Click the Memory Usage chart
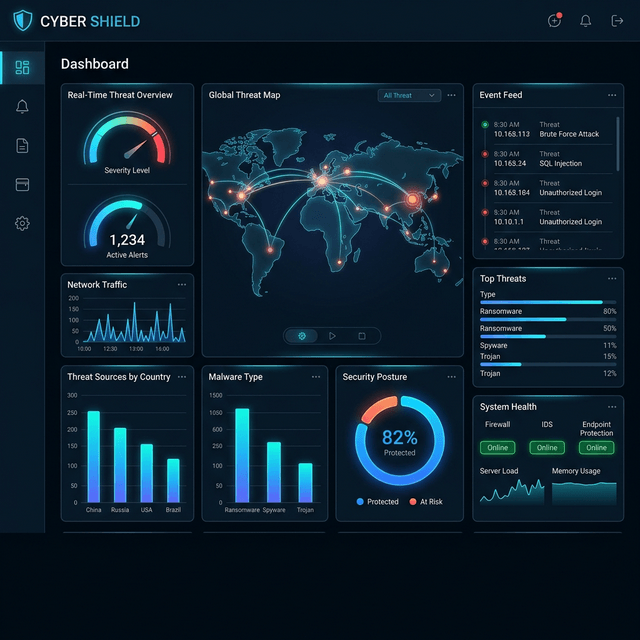 click(584, 493)
